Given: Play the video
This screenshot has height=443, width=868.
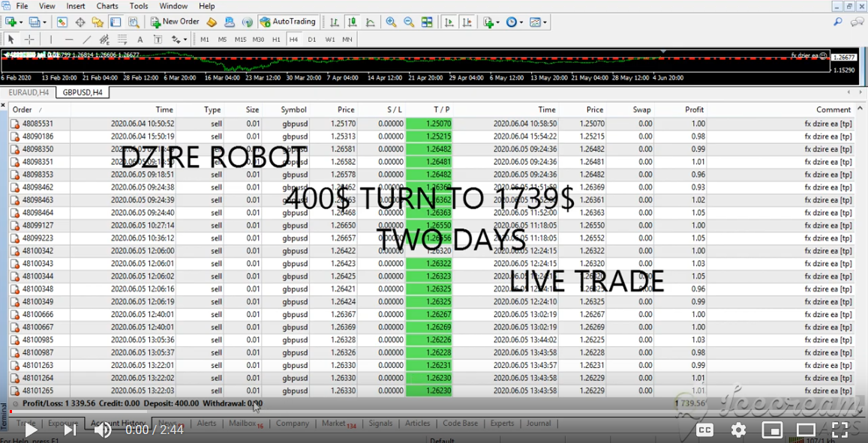Looking at the screenshot, I should click(x=31, y=430).
